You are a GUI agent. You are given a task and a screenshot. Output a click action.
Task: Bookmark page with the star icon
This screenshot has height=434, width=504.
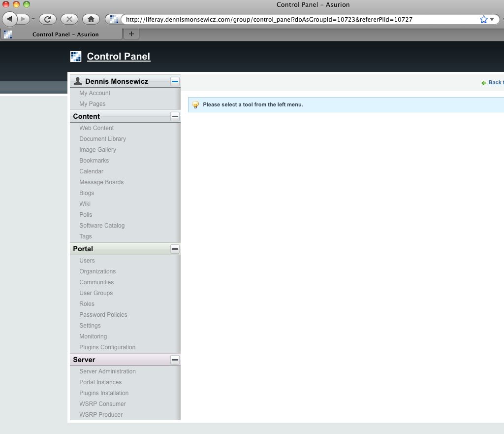[x=483, y=19]
